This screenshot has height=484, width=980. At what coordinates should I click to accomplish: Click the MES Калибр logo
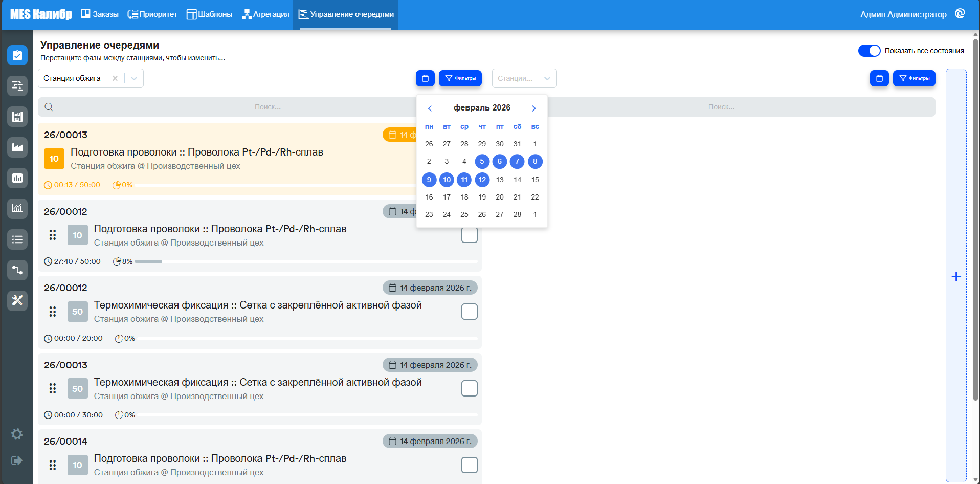pos(41,14)
